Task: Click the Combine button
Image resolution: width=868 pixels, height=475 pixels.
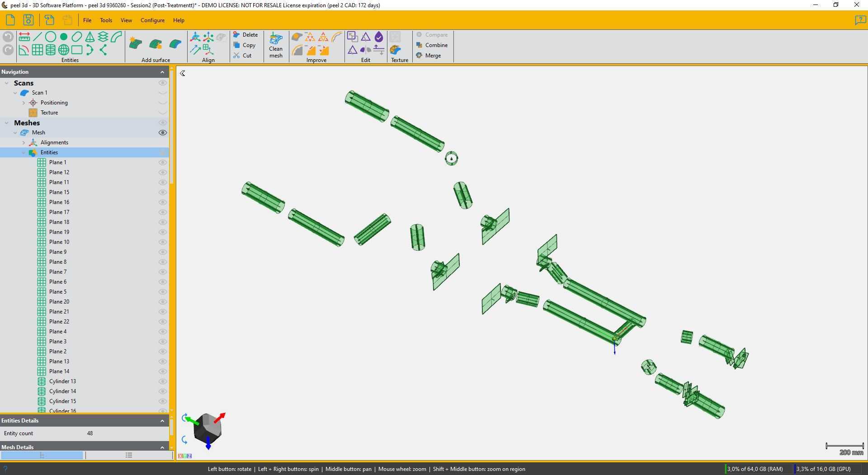Action: pyautogui.click(x=432, y=45)
